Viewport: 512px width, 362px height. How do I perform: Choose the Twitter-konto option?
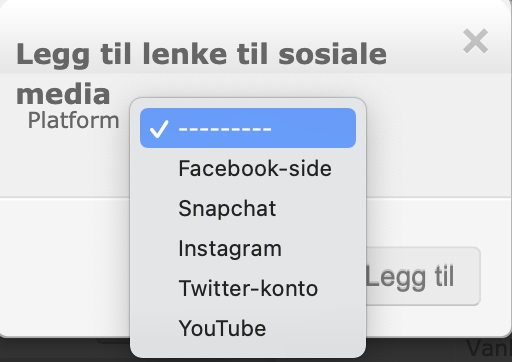point(248,288)
